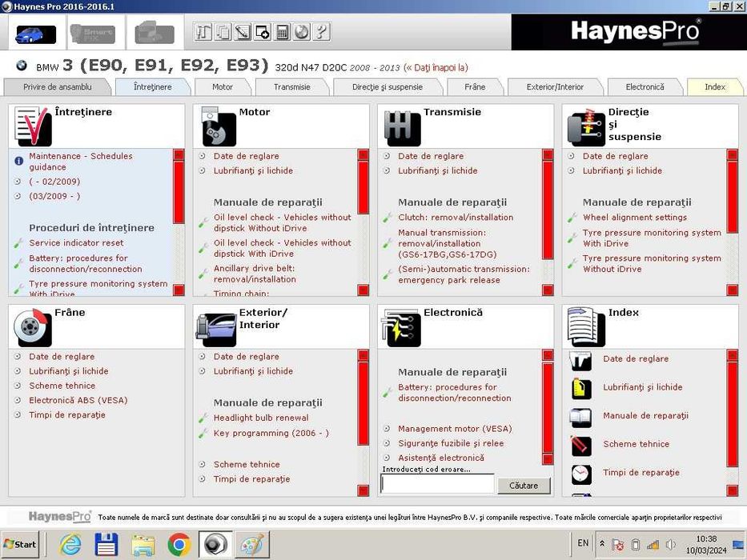The image size is (747, 560).
Task: Click the caliper icon beside Date de reglare in Index
Action: click(x=581, y=362)
